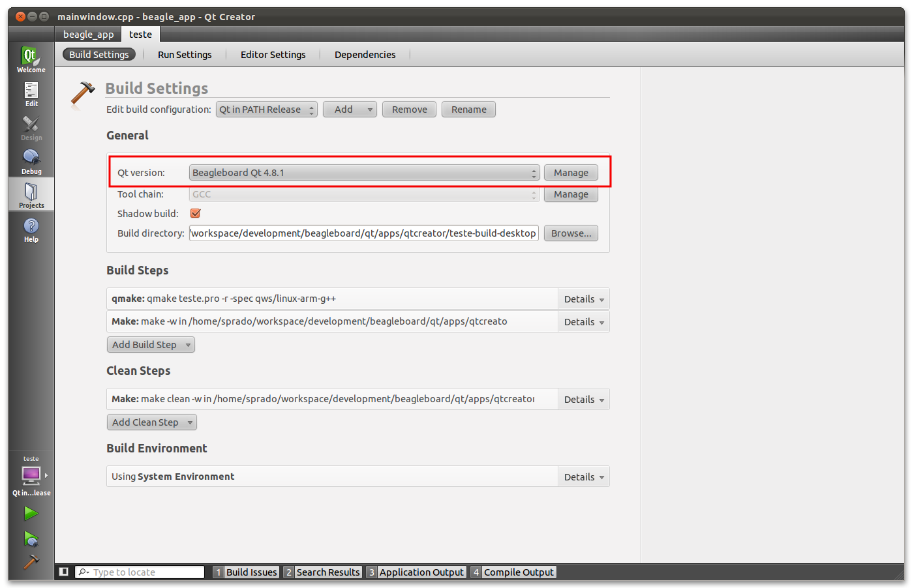This screenshot has width=912, height=588.
Task: Start debugging with the debug-run icon
Action: [x=31, y=538]
